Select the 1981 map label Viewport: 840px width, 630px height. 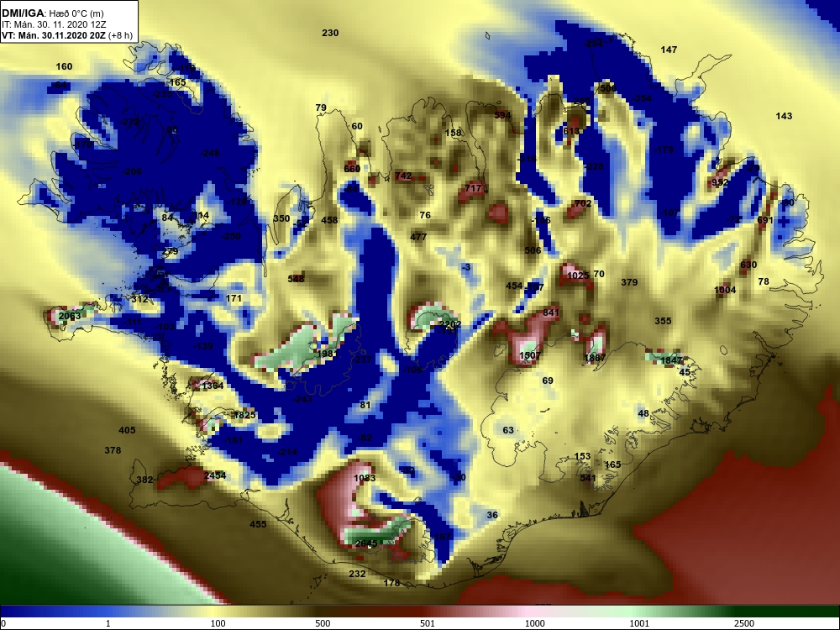(x=328, y=354)
